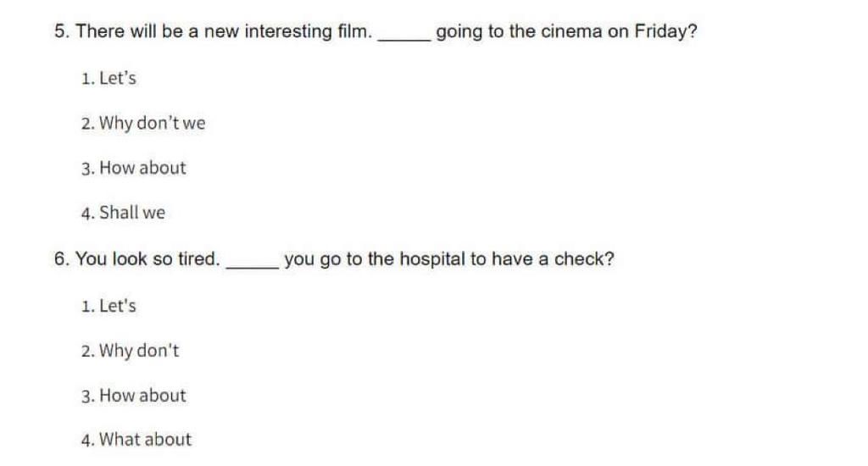Select "Let's" answer for question 5

tap(108, 78)
